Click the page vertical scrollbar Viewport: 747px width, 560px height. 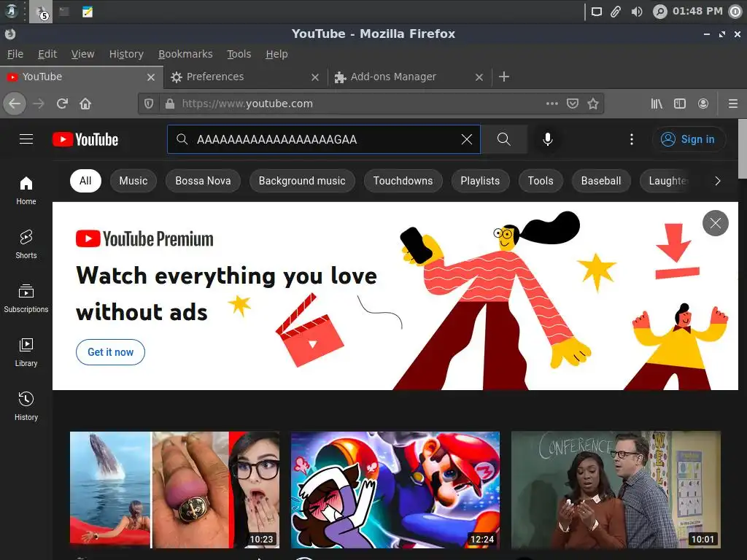pyautogui.click(x=743, y=149)
